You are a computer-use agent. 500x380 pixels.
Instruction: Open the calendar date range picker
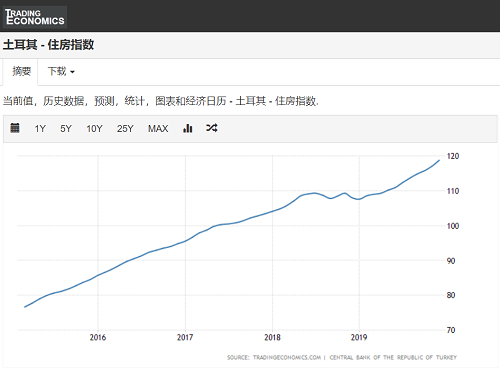pyautogui.click(x=15, y=128)
